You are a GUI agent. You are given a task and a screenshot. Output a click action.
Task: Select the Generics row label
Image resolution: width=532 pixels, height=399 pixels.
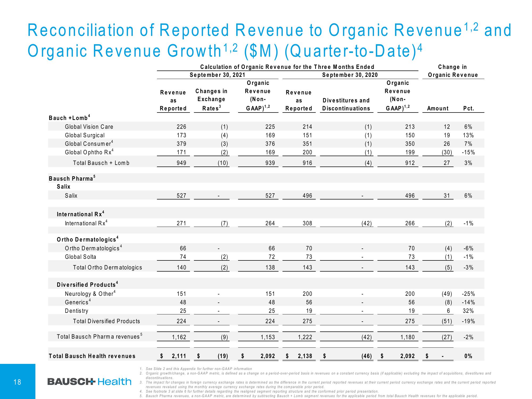coord(78,302)
